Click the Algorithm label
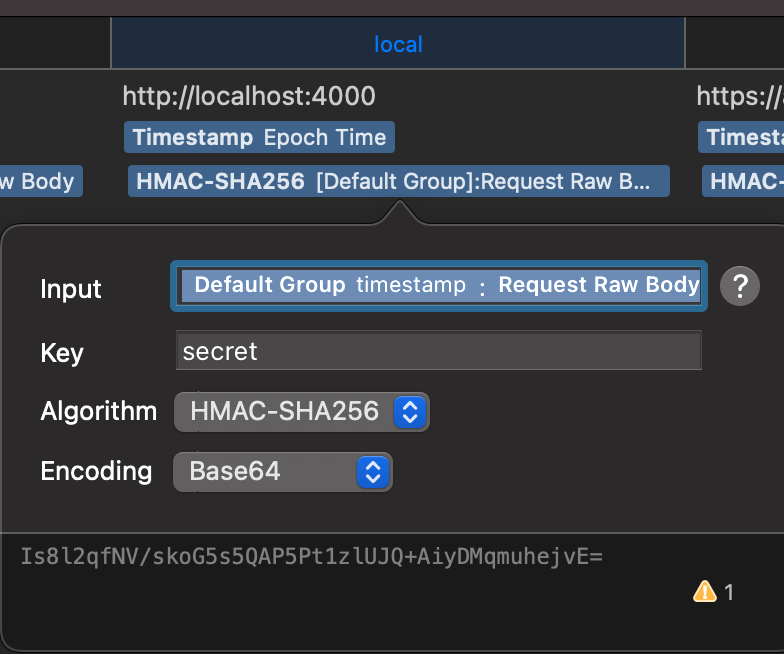The image size is (784, 654). coord(99,412)
